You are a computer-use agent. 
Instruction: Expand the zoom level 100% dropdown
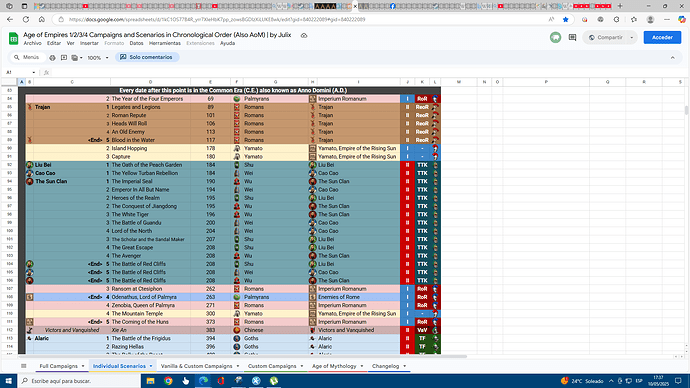pyautogui.click(x=98, y=58)
